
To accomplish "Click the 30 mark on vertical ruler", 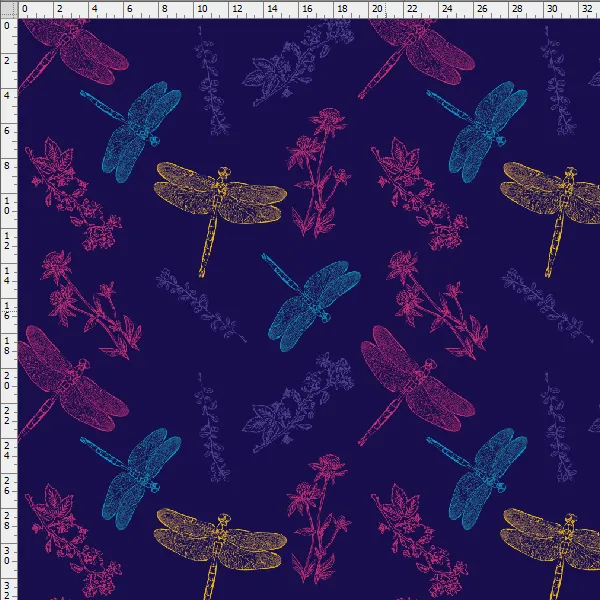I will point(7,556).
